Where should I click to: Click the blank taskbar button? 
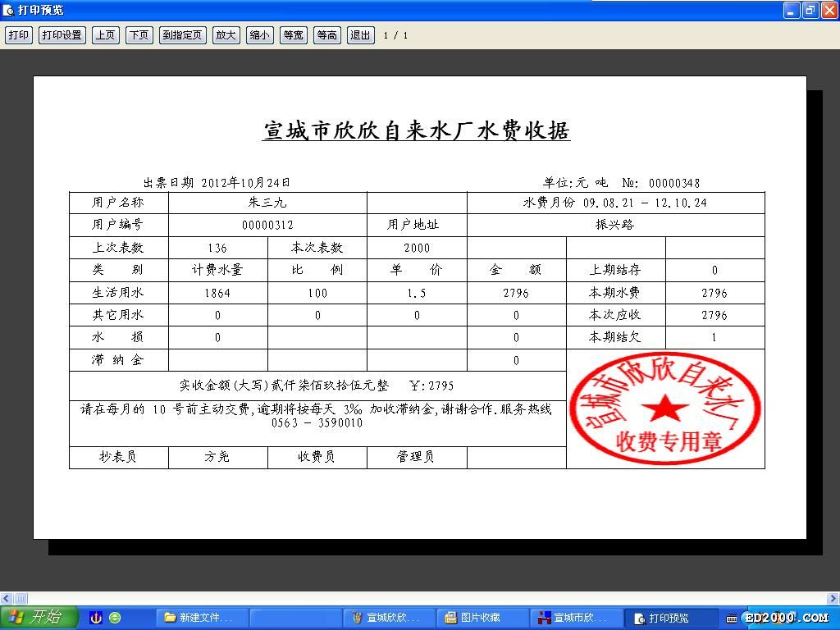pos(295,618)
